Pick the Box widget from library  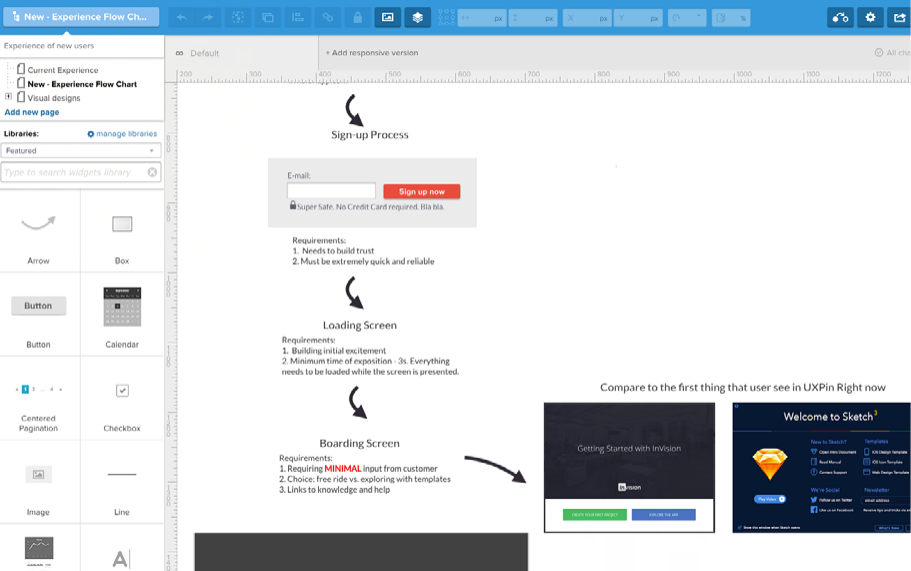tap(122, 231)
